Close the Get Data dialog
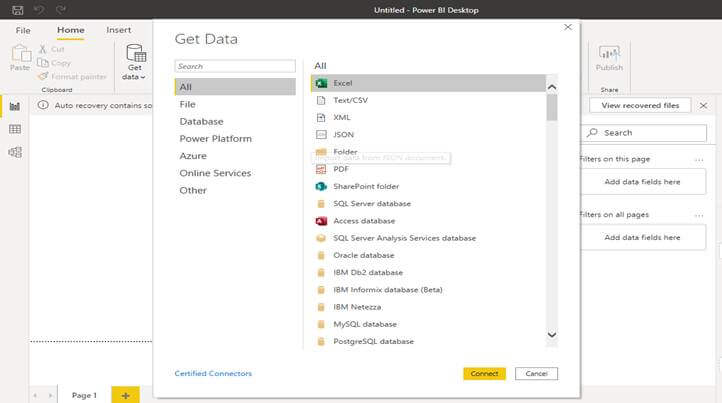Viewport: 722px width, 403px height. (x=568, y=27)
